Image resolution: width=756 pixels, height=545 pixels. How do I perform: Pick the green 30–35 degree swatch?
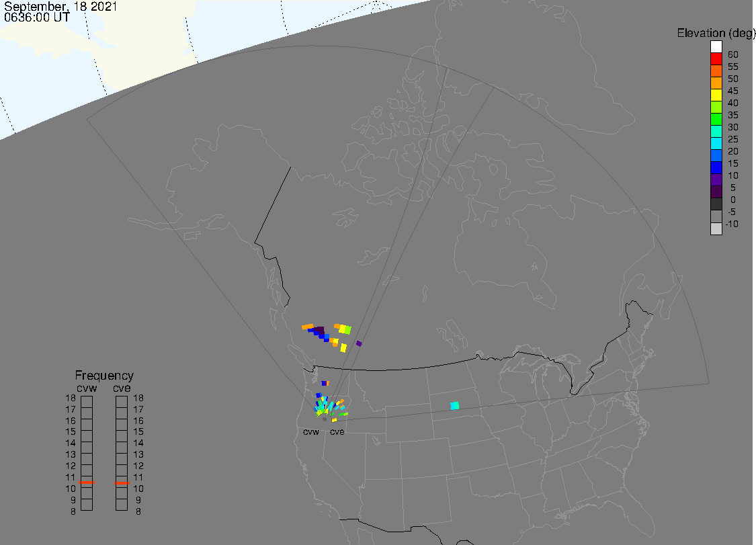point(716,119)
